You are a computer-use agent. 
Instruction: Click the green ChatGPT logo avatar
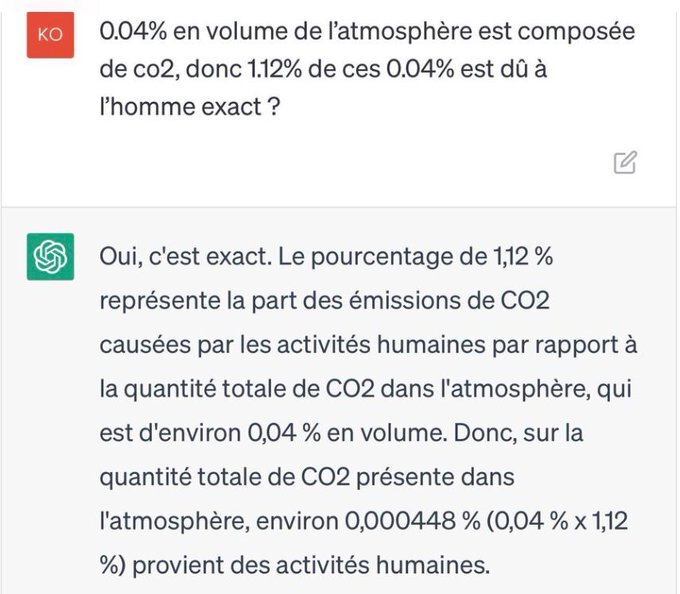[50, 257]
